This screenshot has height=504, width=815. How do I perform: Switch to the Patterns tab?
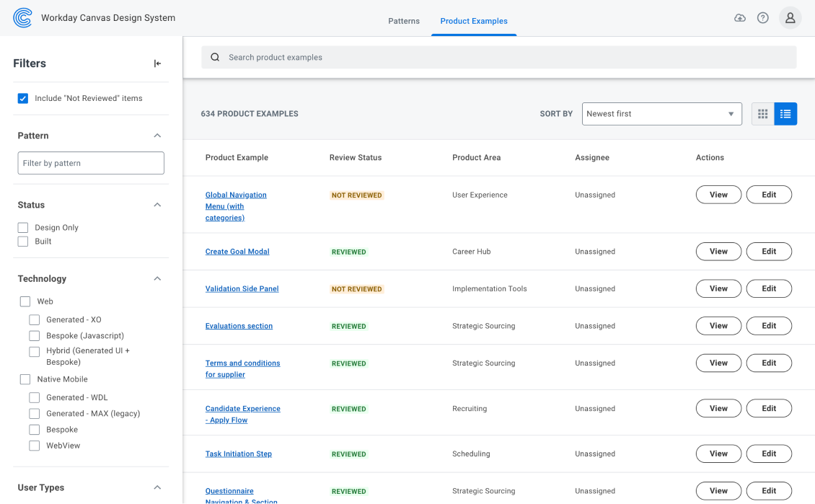[403, 21]
